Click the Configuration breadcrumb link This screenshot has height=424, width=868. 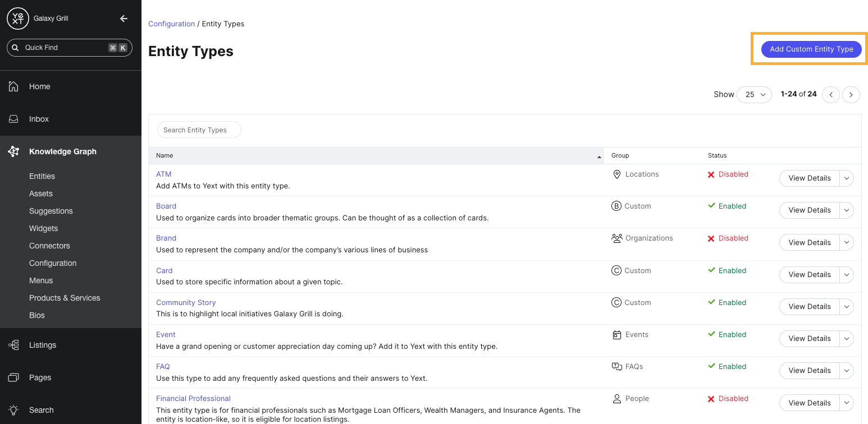(x=171, y=24)
